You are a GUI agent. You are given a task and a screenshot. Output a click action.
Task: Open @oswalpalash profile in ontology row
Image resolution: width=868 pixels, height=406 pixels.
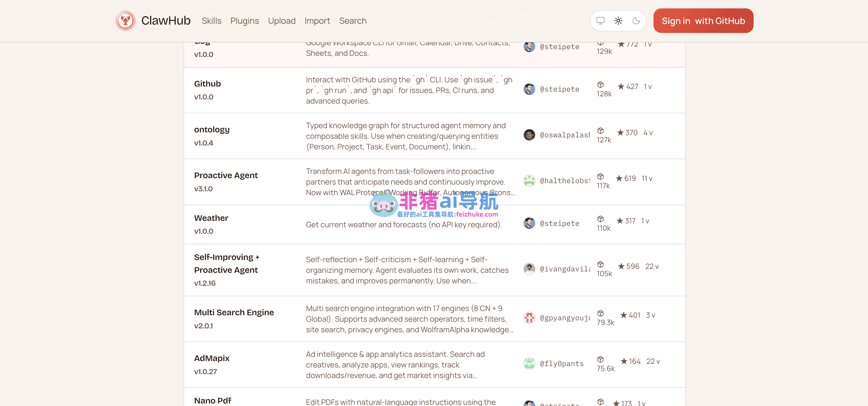pos(565,135)
